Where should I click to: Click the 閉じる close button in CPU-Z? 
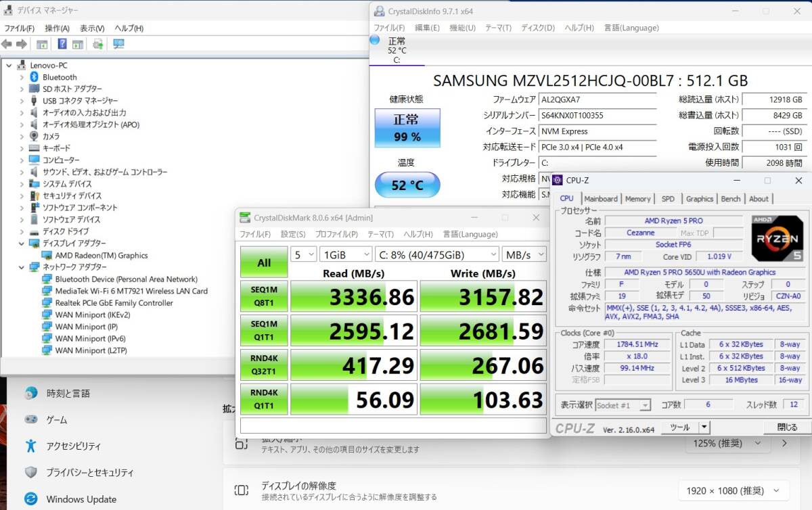(787, 427)
